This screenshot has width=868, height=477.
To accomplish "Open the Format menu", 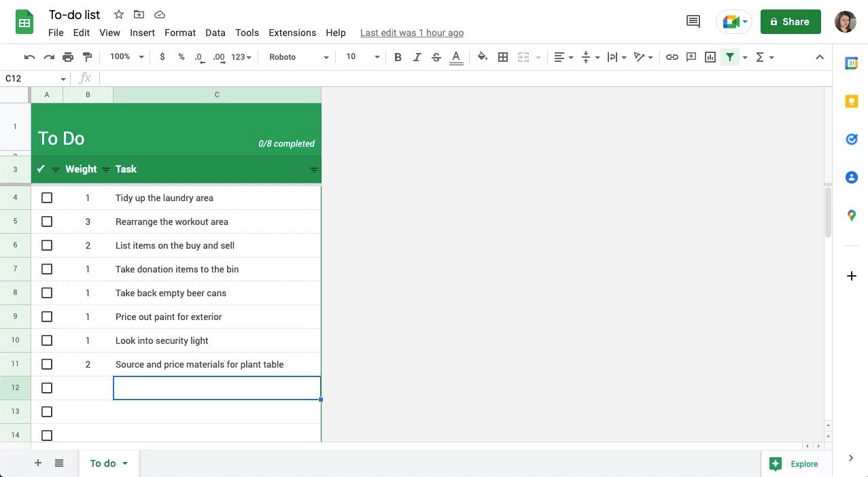I will (x=180, y=33).
